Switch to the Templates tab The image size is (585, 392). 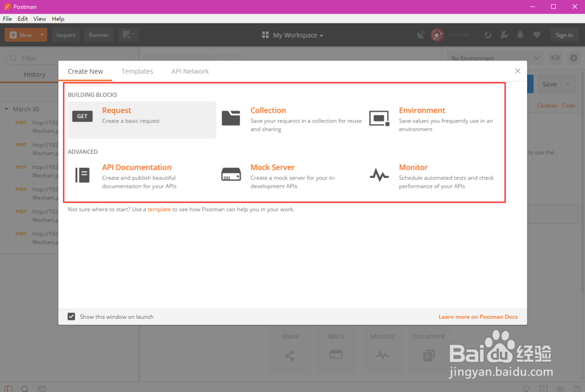coord(137,71)
